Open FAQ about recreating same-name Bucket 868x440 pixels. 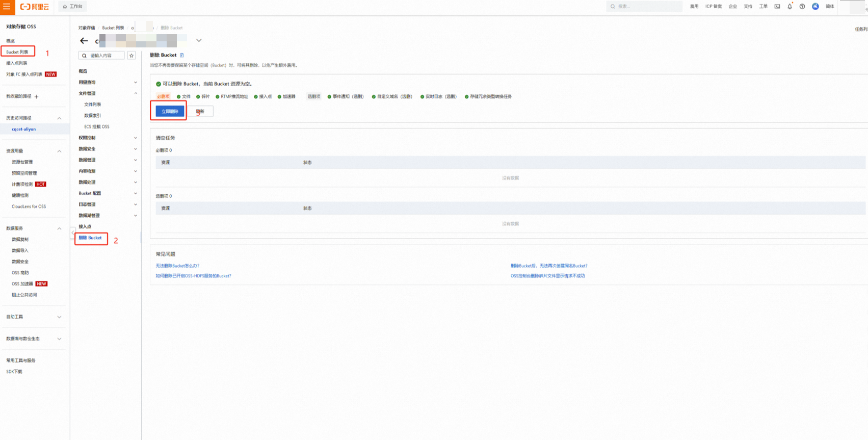click(x=549, y=266)
